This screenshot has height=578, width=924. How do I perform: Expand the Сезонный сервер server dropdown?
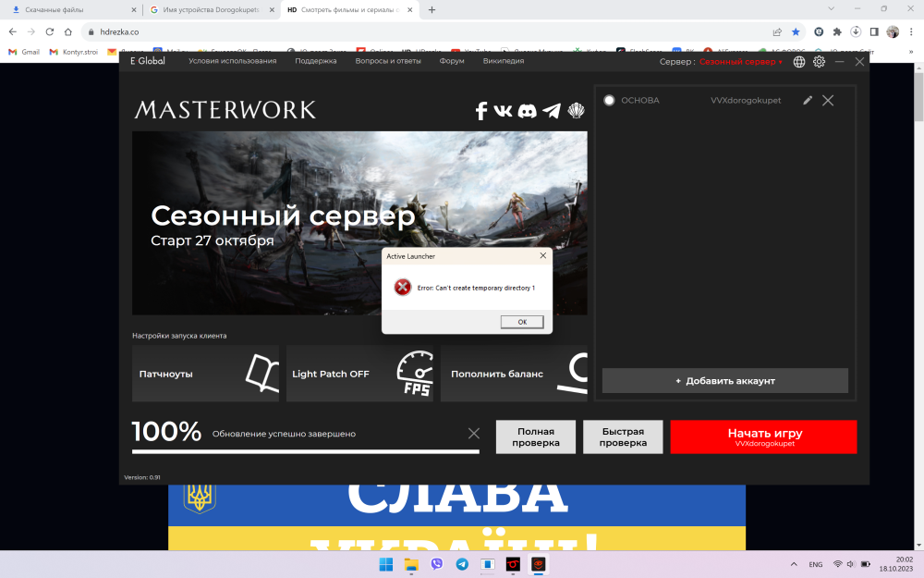click(x=740, y=62)
